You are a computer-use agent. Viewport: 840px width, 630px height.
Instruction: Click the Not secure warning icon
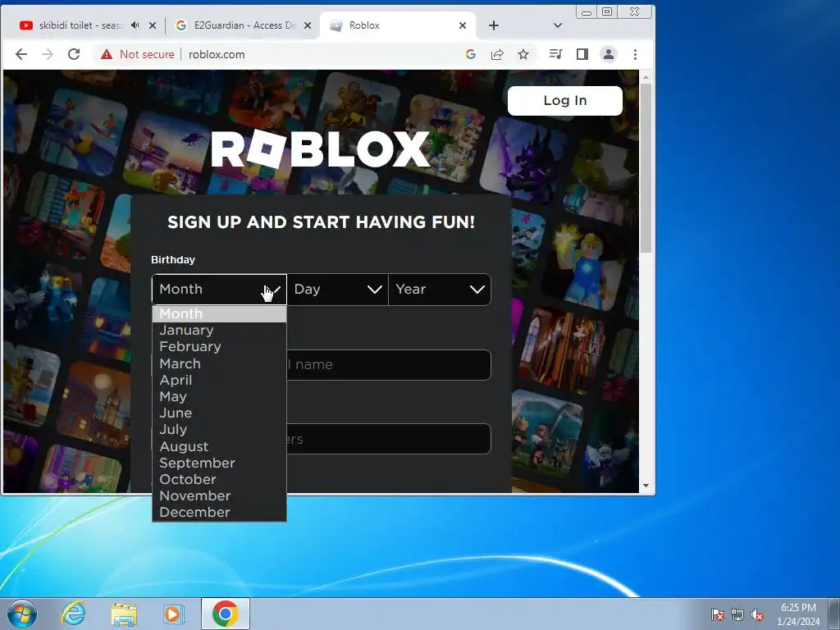tap(107, 54)
